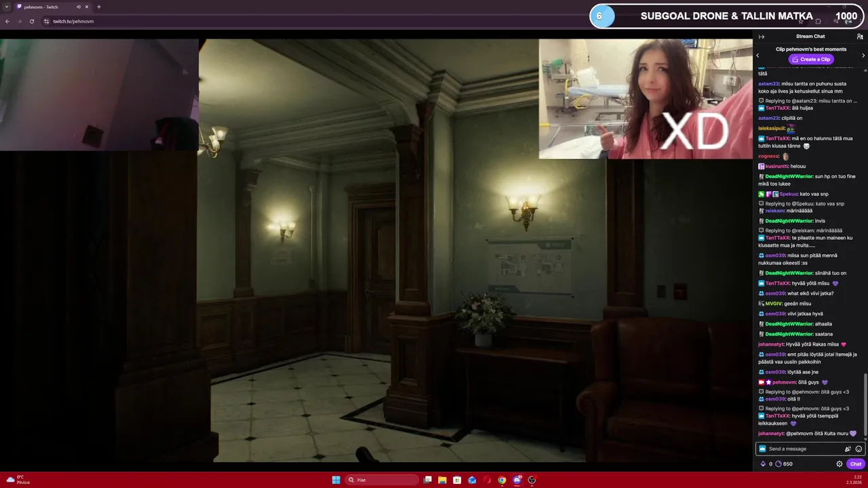Click the channel points 650 icon
This screenshot has width=868, height=488.
coord(778,464)
